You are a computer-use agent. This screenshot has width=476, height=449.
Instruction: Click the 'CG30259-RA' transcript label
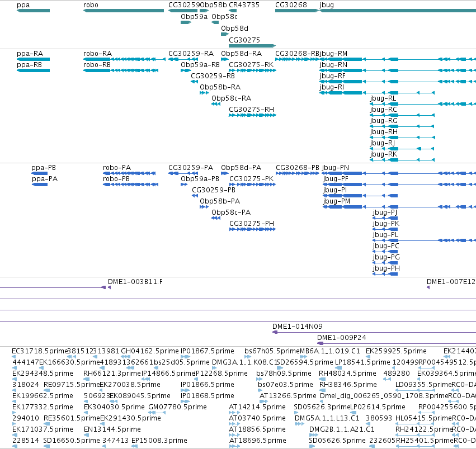coord(191,54)
